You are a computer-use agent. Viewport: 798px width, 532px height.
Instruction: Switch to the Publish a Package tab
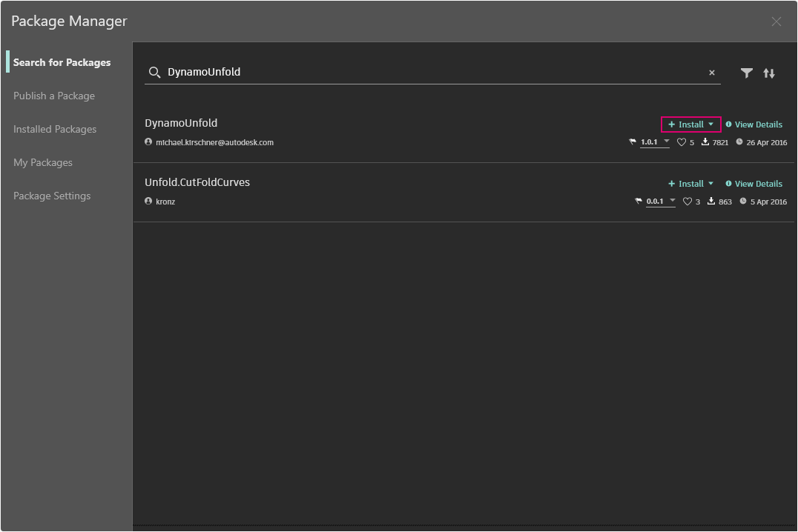54,96
